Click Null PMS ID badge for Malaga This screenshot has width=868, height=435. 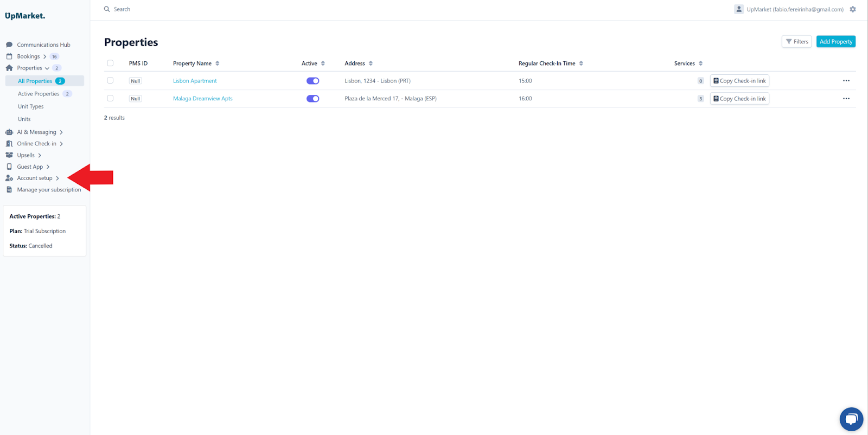point(136,99)
